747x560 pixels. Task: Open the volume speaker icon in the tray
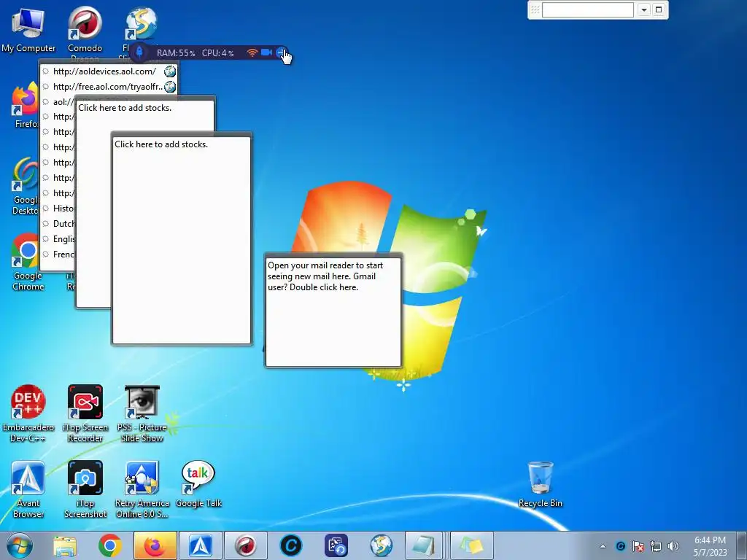click(673, 546)
